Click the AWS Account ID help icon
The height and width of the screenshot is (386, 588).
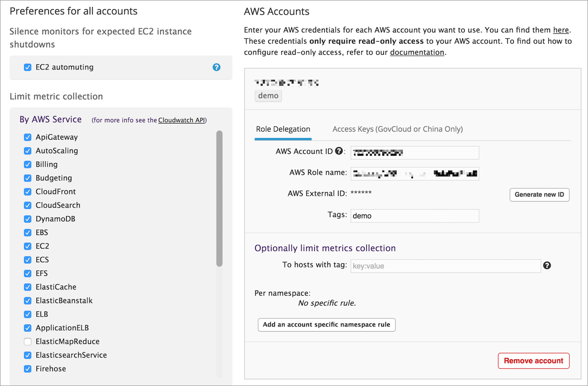click(339, 151)
